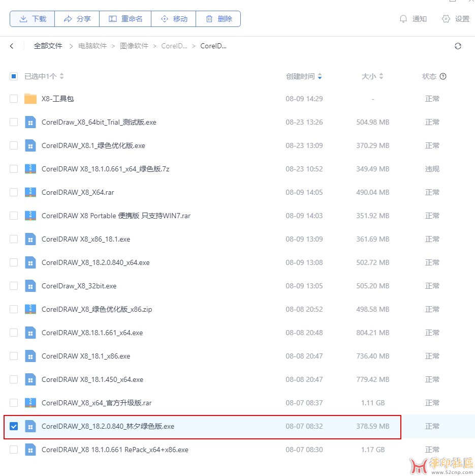The height and width of the screenshot is (476, 475).
Task: Select file name CorelDRAW_X8.18.1.661_x64.exe
Action: pyautogui.click(x=92, y=333)
